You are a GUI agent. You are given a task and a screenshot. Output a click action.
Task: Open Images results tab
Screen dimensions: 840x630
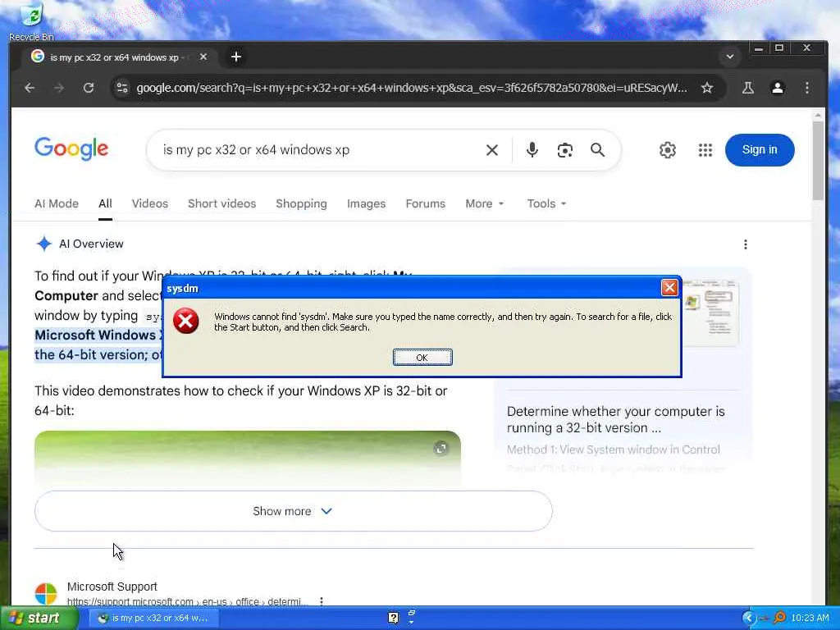366,203
